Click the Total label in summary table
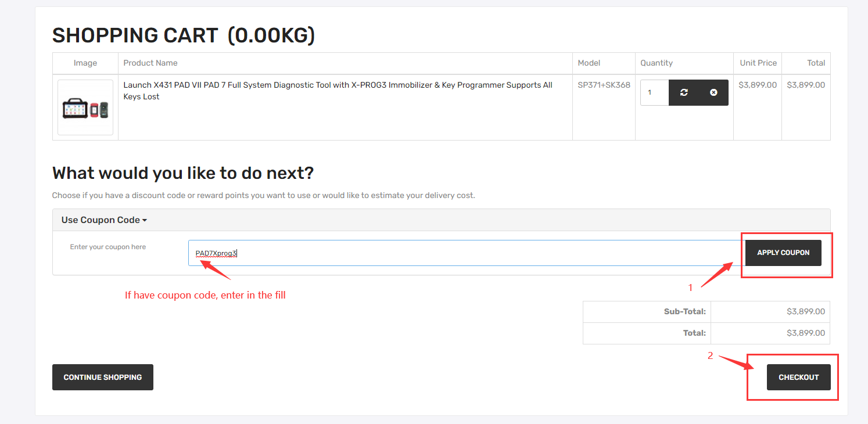Viewport: 868px width, 424px height. pyautogui.click(x=694, y=333)
